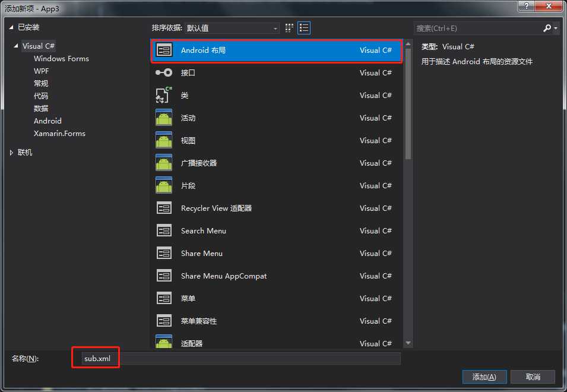Click Visual C# label in 类 row
The height and width of the screenshot is (392, 567).
pyautogui.click(x=376, y=96)
